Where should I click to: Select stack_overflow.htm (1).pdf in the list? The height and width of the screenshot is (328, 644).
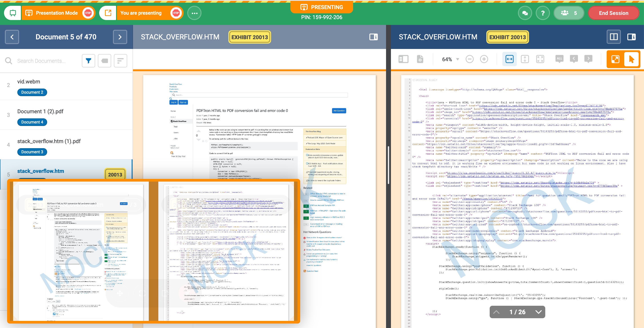66,145
